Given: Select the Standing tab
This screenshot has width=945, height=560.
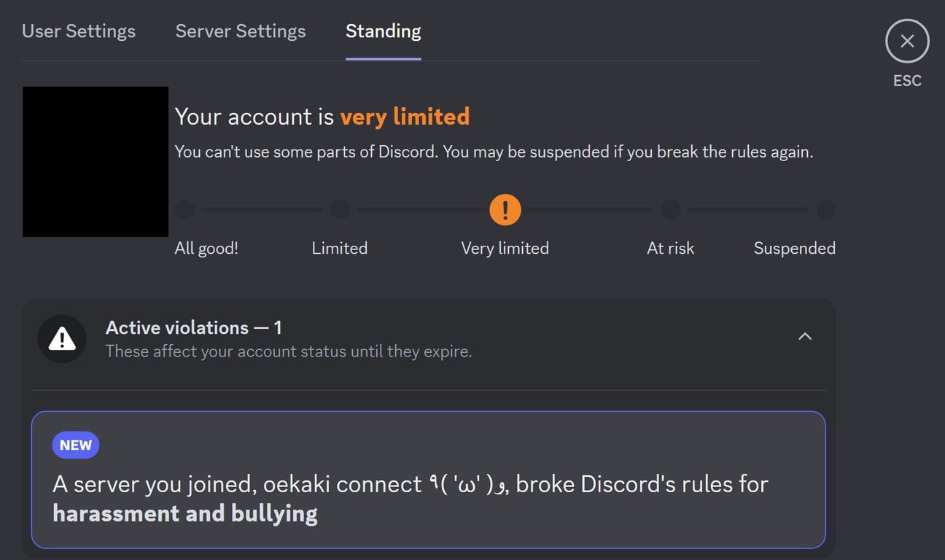Looking at the screenshot, I should click(384, 31).
